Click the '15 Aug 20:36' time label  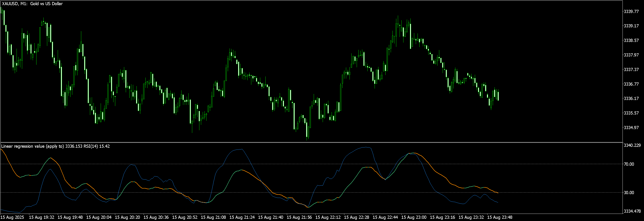156,217
